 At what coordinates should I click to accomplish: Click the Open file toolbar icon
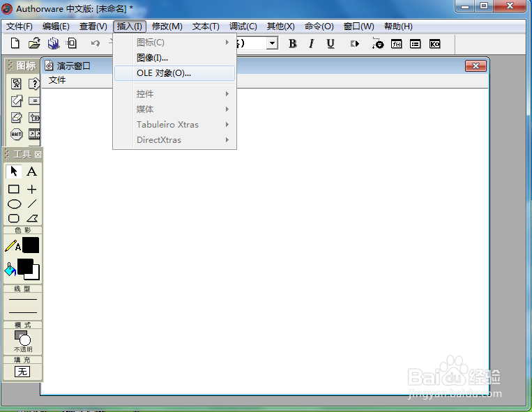(x=34, y=43)
